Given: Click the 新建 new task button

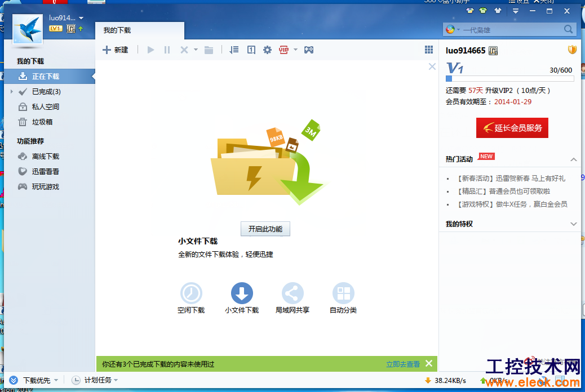Looking at the screenshot, I should (x=116, y=50).
